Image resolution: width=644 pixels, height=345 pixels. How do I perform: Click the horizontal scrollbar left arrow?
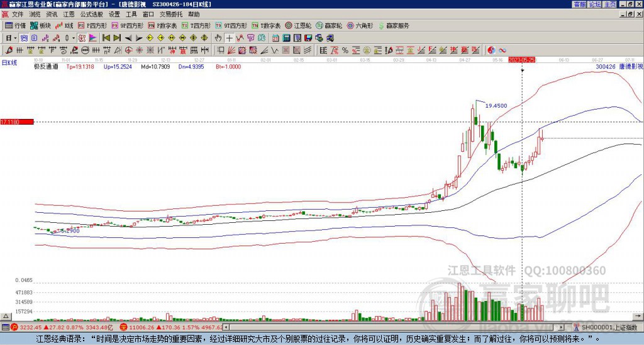[226, 327]
